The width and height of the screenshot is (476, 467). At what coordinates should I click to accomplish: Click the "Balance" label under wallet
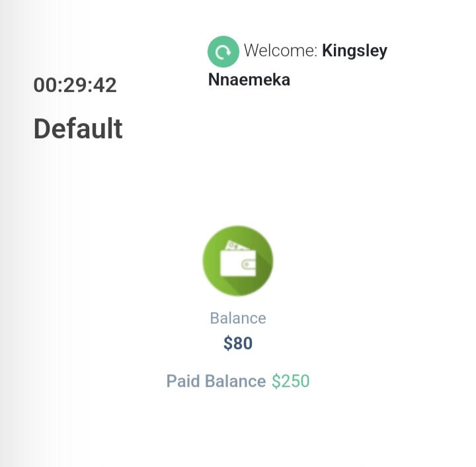[x=238, y=318]
